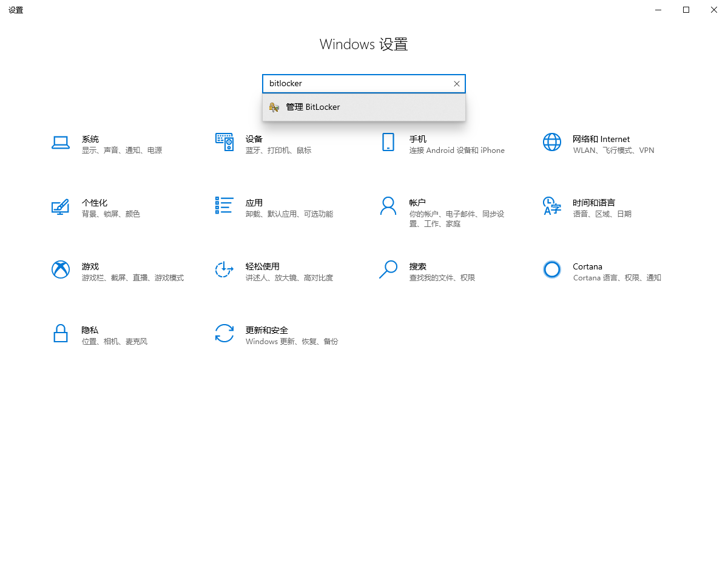The height and width of the screenshot is (565, 728).
Task: Open the 帐户 person icon
Action: click(388, 206)
